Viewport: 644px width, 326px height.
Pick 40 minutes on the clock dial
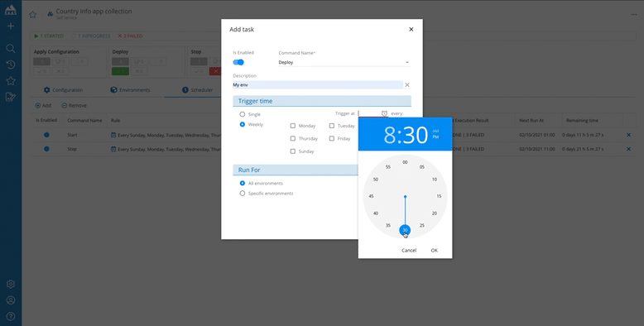(376, 213)
